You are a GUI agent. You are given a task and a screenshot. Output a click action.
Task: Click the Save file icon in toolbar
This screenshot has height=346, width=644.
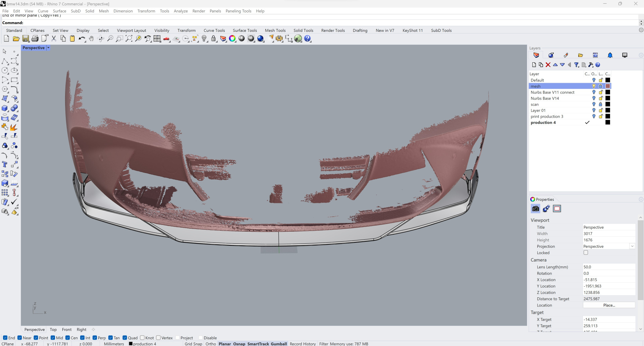pos(25,39)
